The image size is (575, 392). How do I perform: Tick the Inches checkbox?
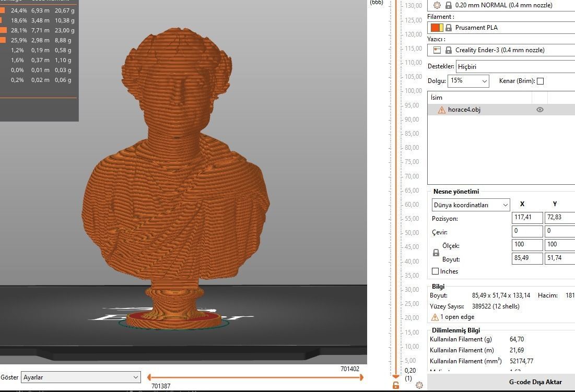point(435,271)
